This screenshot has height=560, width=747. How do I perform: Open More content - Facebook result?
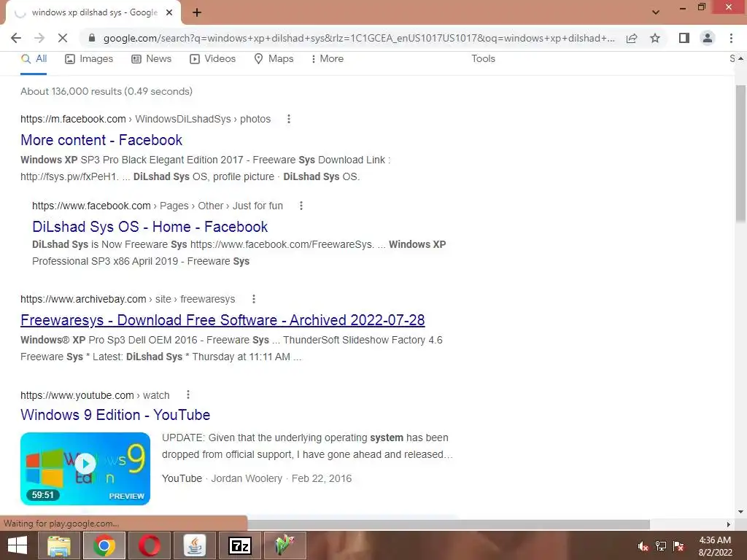click(x=101, y=140)
